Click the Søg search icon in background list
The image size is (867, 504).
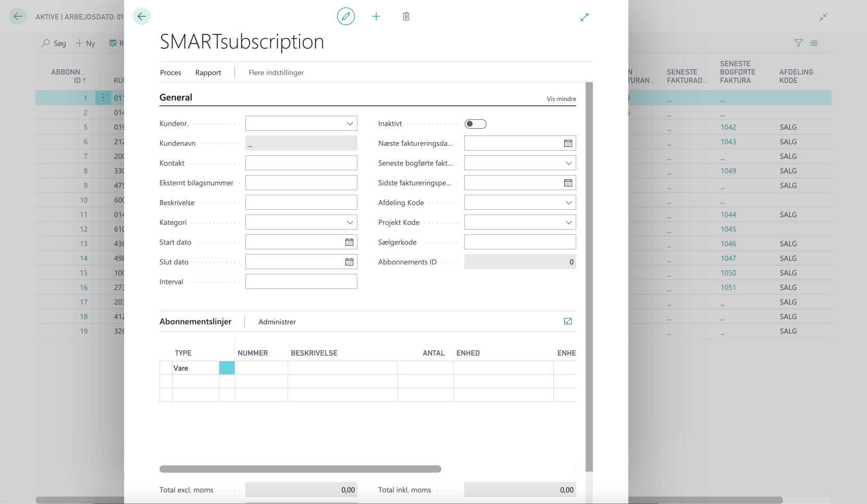tap(54, 43)
